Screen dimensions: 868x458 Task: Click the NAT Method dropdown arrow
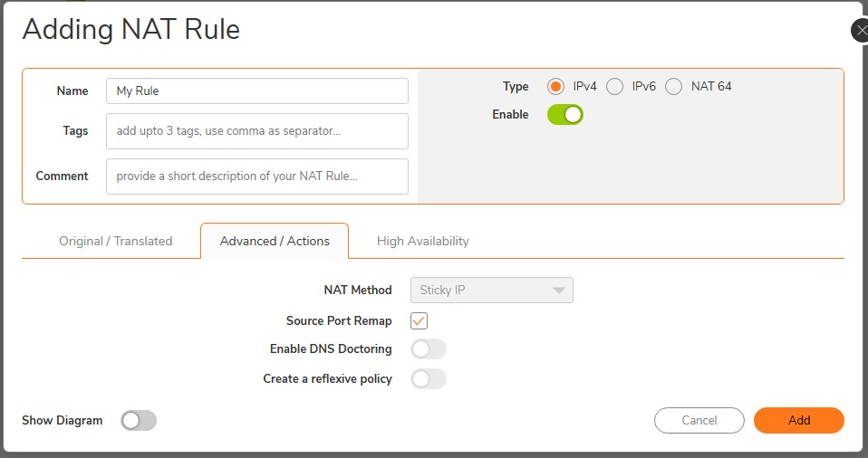(x=558, y=291)
